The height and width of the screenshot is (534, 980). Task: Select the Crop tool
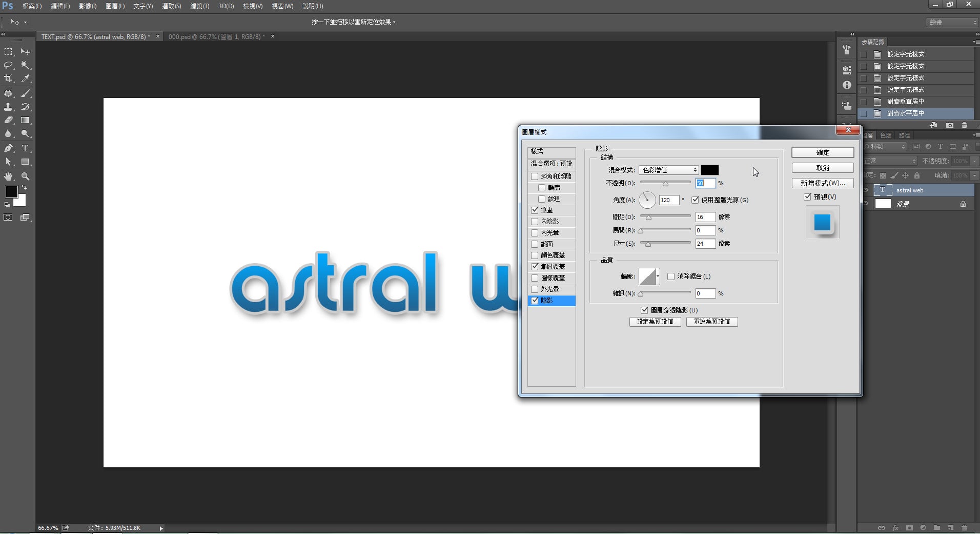tap(8, 78)
